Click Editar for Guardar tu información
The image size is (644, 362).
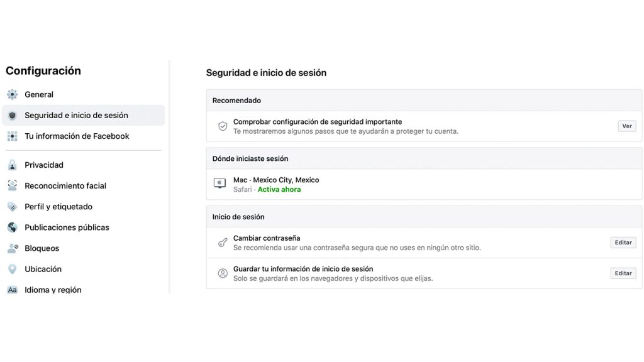point(623,273)
